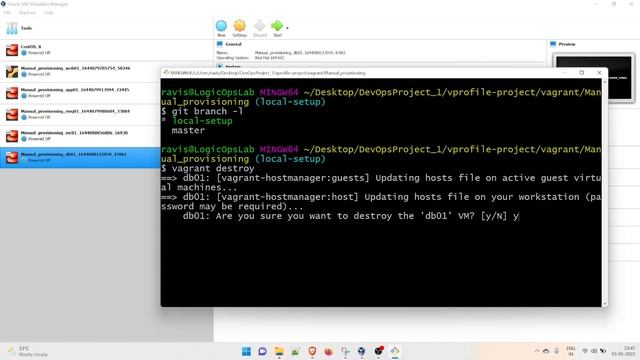
Task: Open the Tools entry in VirtualBox sidebar
Action: click(x=106, y=28)
